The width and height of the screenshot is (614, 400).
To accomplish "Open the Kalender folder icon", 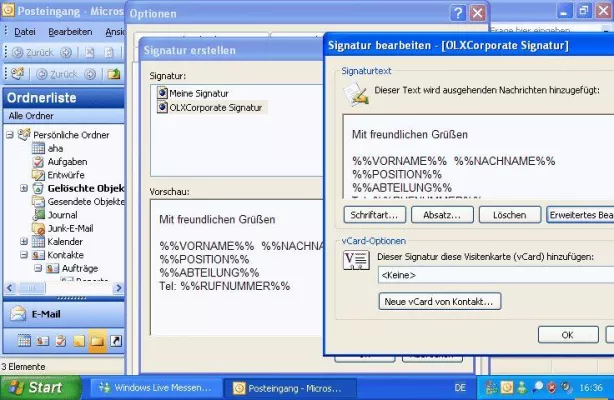I will click(39, 242).
